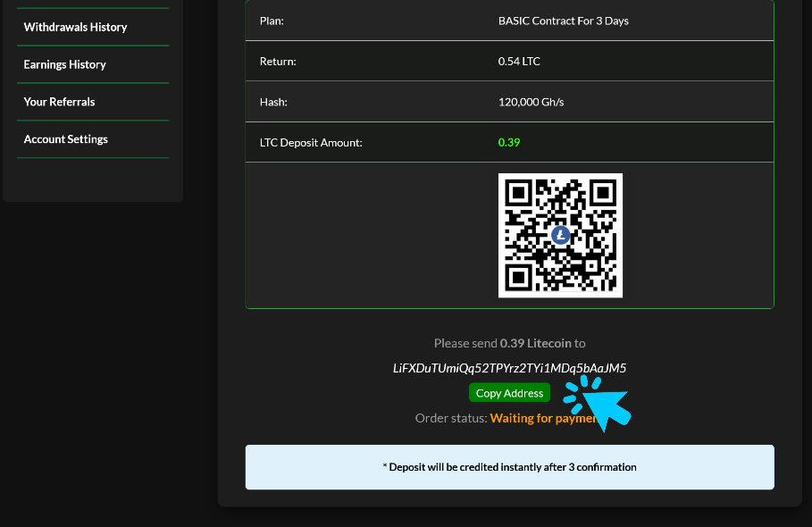812x527 pixels.
Task: Click the Litecoin address LiFXDuTUmiQq52TPYrz2TYi1MDq5bAaJM5
Action: [x=509, y=367]
